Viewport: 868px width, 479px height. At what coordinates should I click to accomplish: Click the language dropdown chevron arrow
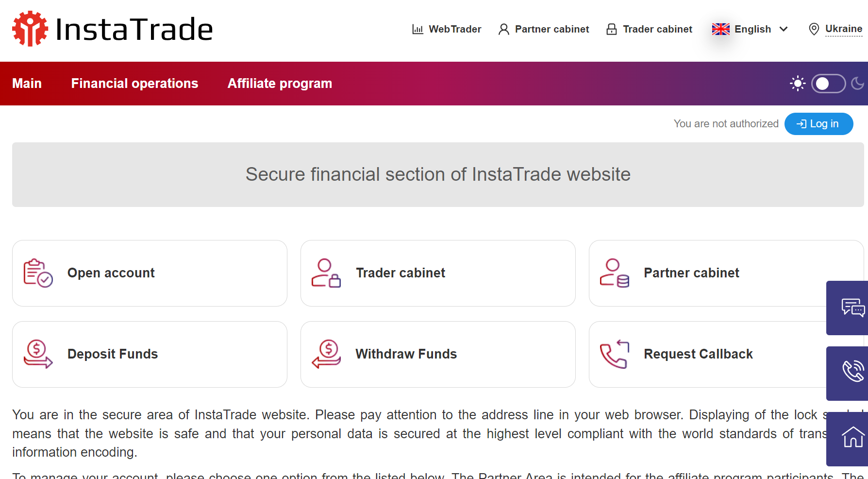coord(784,29)
